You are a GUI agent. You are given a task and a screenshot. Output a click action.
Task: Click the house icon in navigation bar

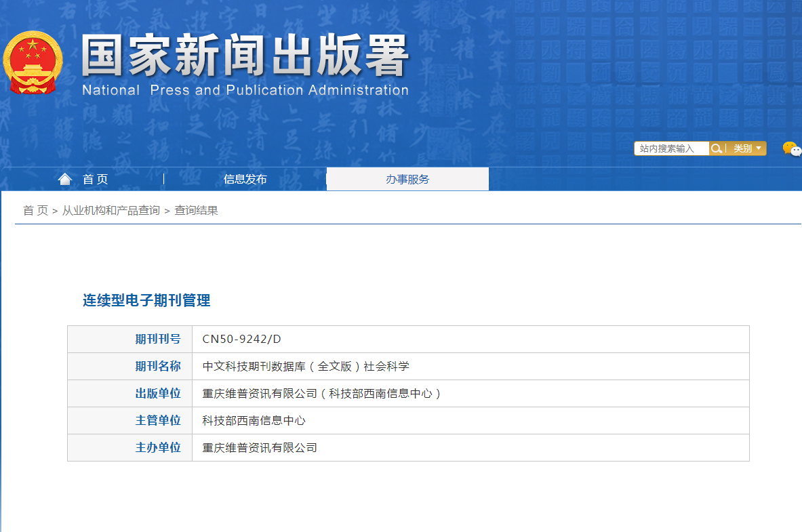65,179
